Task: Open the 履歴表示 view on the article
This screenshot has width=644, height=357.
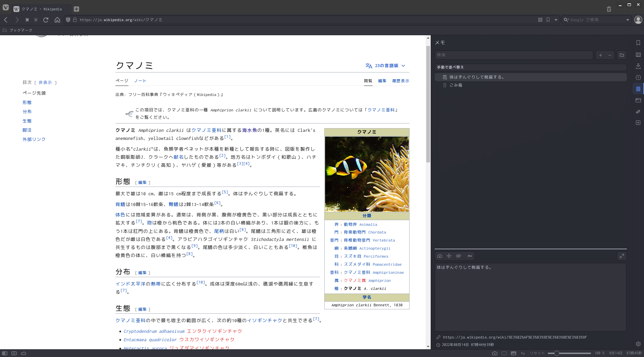Action: point(401,81)
